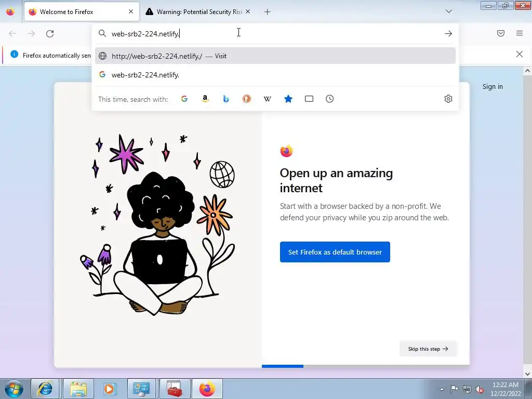Open Windows Explorer from the taskbar

78,389
